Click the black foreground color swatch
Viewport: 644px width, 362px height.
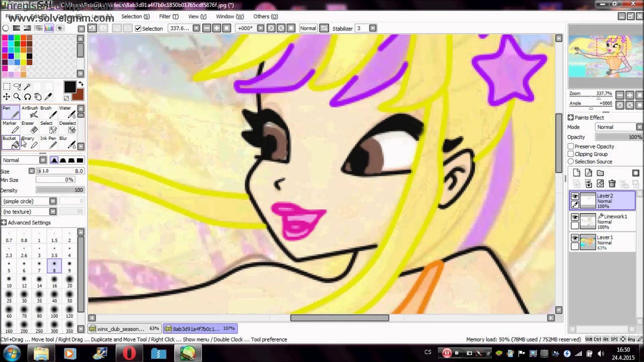[x=70, y=87]
